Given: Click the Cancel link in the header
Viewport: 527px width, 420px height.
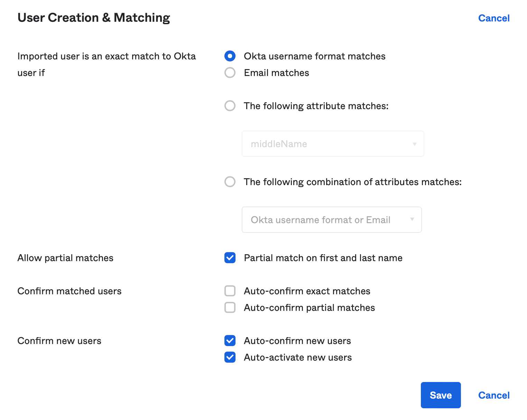Looking at the screenshot, I should click(x=493, y=18).
